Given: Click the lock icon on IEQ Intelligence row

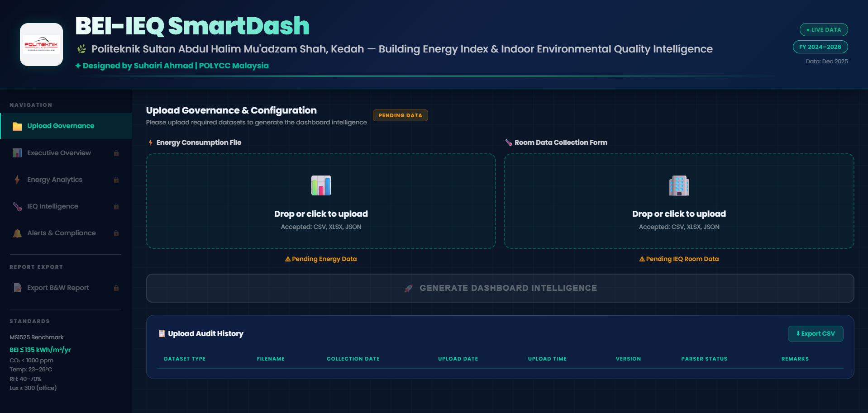Looking at the screenshot, I should tap(116, 206).
